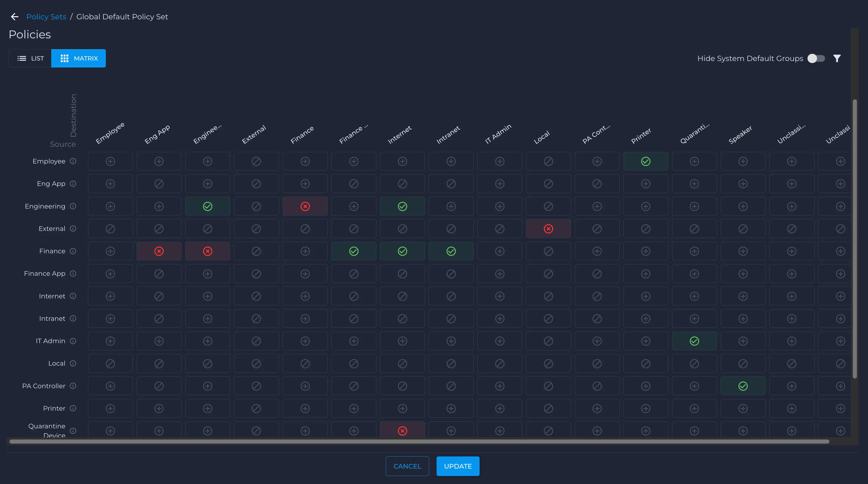Click the Finance App row label
The width and height of the screenshot is (868, 484).
point(45,273)
